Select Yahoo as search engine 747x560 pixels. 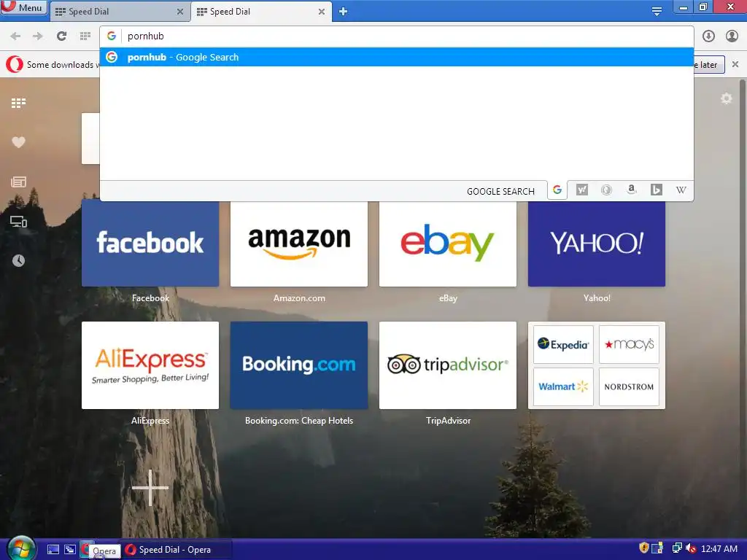coord(581,190)
